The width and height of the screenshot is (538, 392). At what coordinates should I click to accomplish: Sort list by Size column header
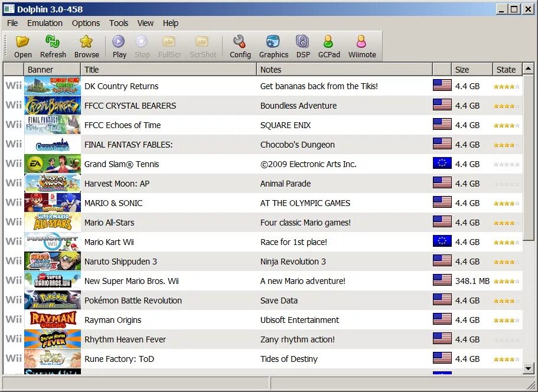coord(472,70)
